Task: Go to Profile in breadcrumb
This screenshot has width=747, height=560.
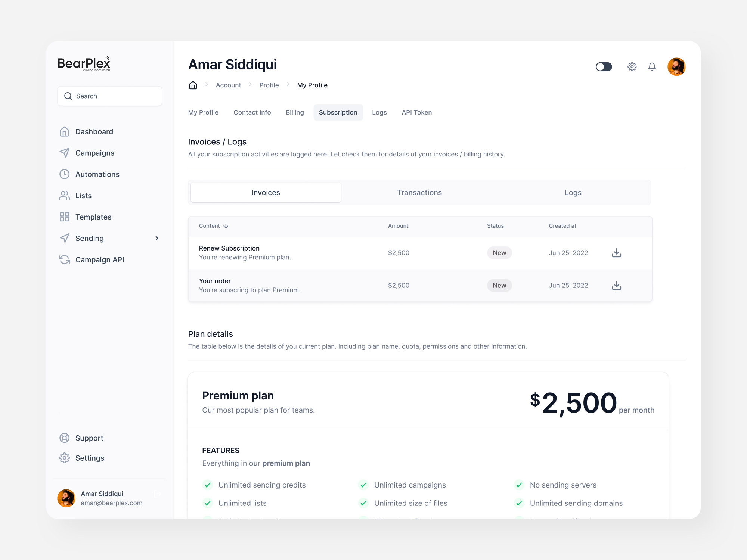Action: coord(269,85)
